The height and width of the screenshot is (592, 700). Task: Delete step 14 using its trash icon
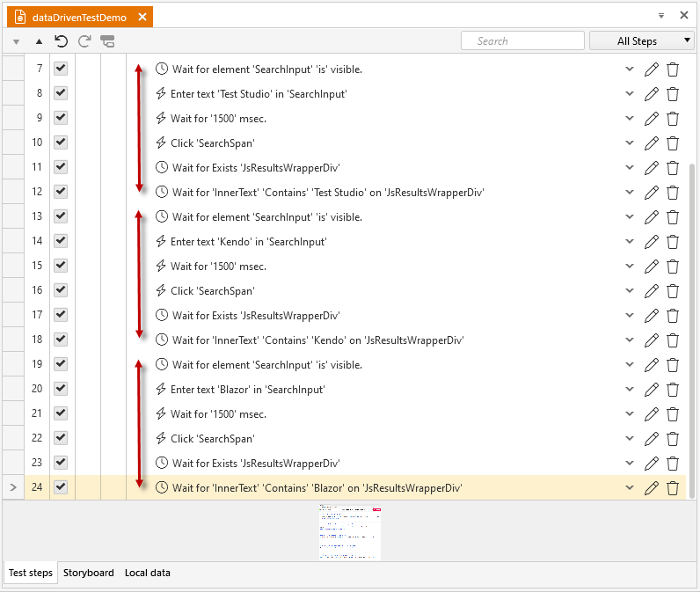coord(673,242)
